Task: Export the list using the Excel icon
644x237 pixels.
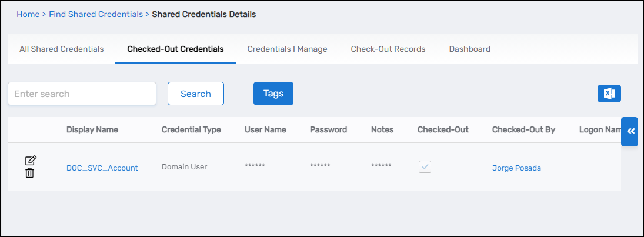Action: point(609,94)
